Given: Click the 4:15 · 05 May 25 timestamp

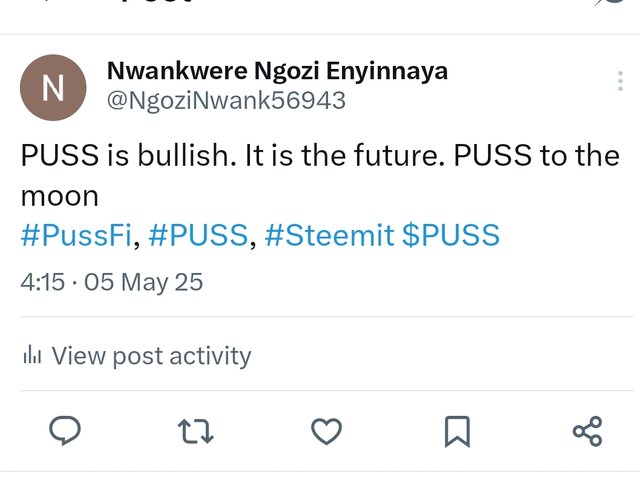Looking at the screenshot, I should click(111, 282).
